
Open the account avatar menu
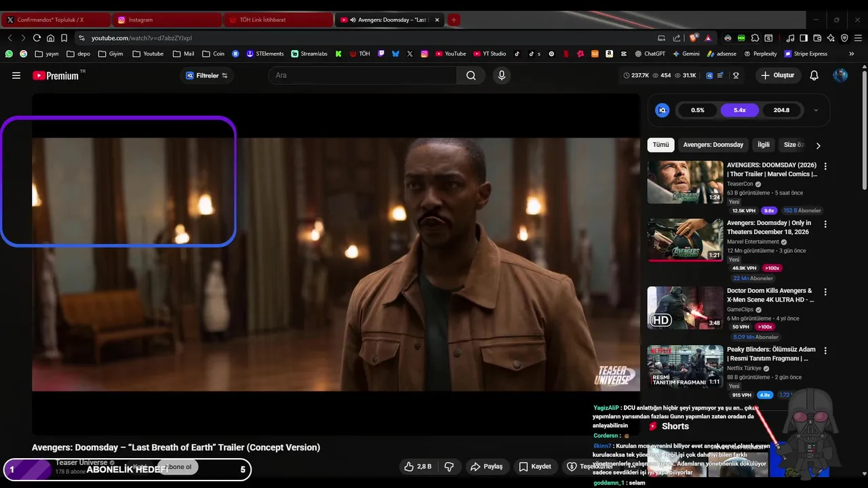coord(840,75)
